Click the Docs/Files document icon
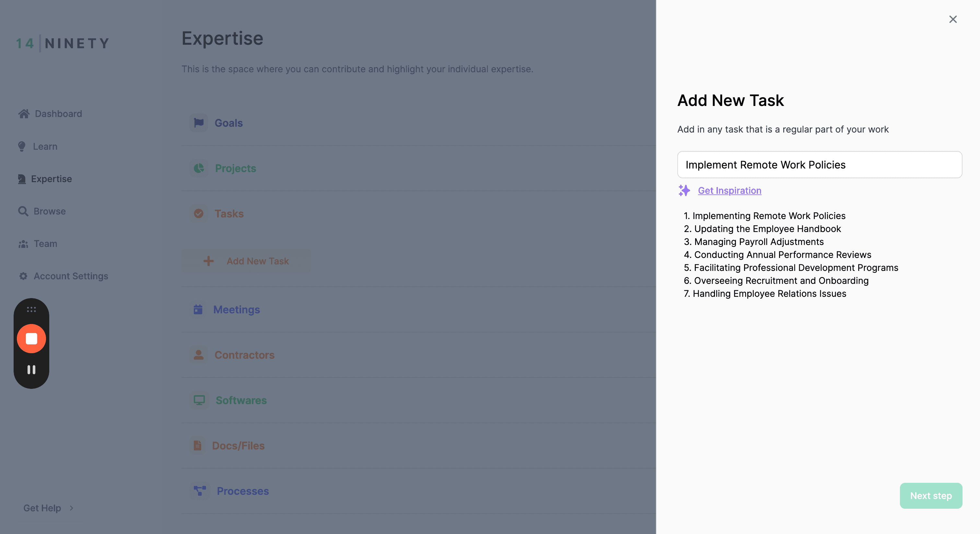The image size is (980, 534). click(x=197, y=446)
